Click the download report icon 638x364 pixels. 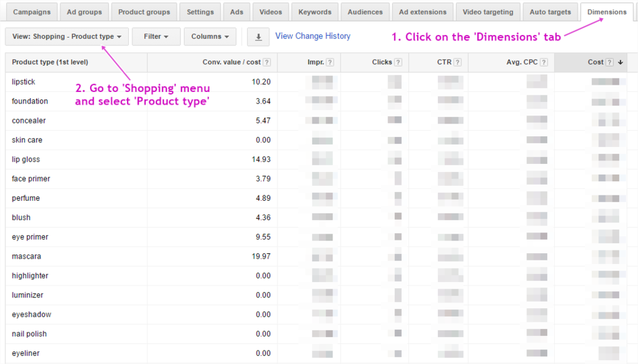point(258,37)
